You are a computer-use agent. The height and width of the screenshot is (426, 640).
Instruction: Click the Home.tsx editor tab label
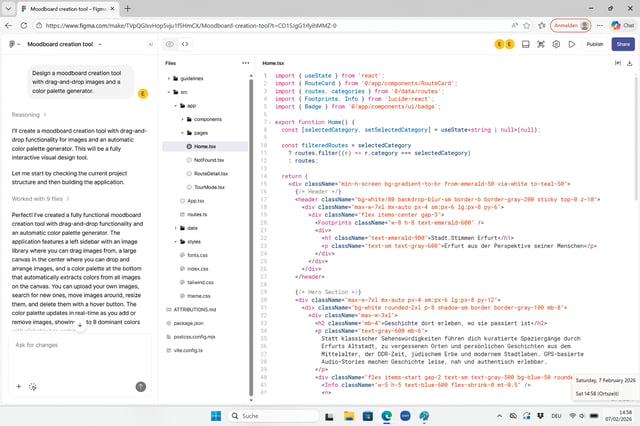tap(273, 63)
